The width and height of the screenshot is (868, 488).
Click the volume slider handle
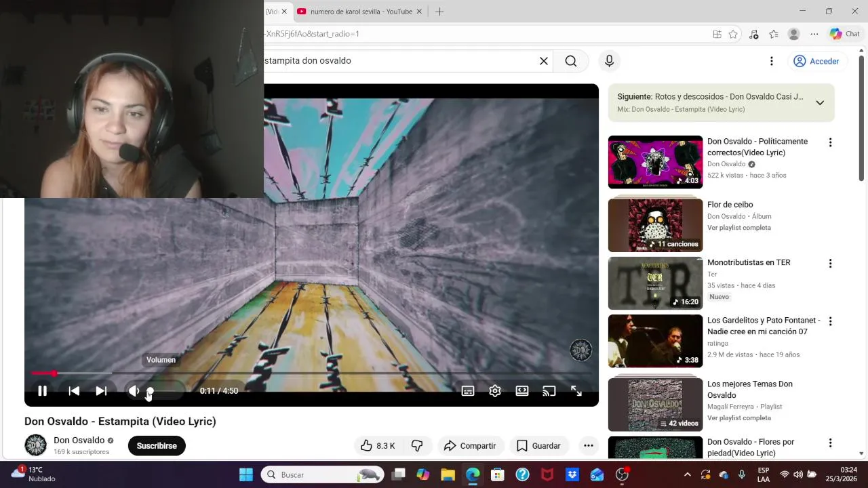click(150, 391)
